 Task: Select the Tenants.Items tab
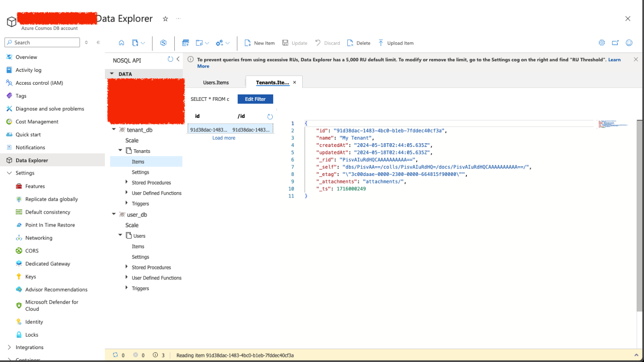point(272,82)
